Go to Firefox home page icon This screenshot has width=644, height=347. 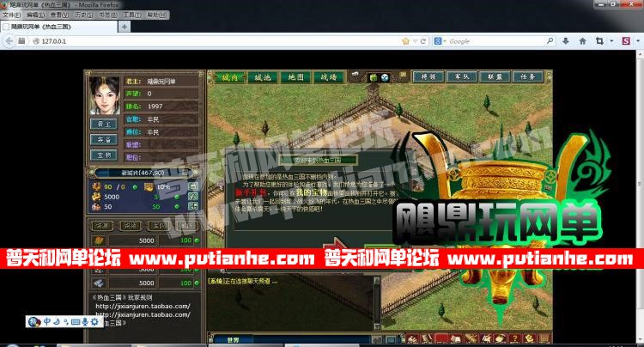(x=582, y=41)
